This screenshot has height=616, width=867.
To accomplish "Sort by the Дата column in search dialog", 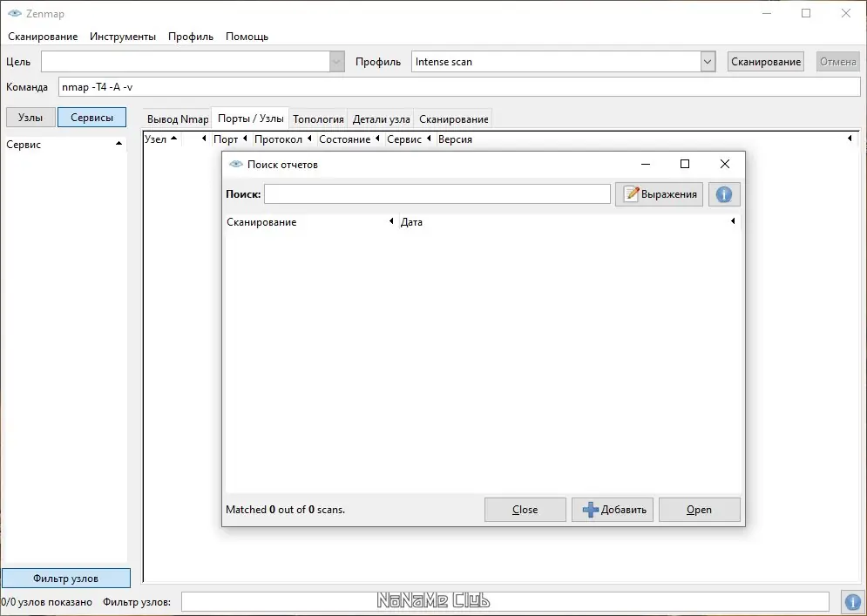I will (x=569, y=221).
